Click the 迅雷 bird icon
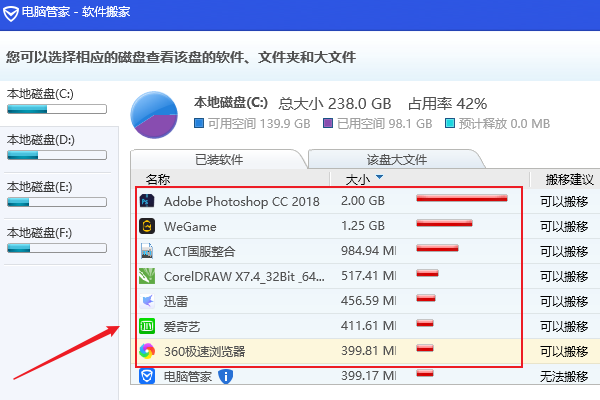Image resolution: width=600 pixels, height=400 pixels. [x=146, y=301]
